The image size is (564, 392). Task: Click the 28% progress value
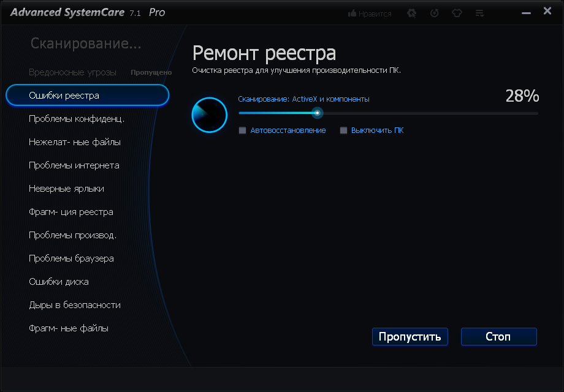(522, 96)
